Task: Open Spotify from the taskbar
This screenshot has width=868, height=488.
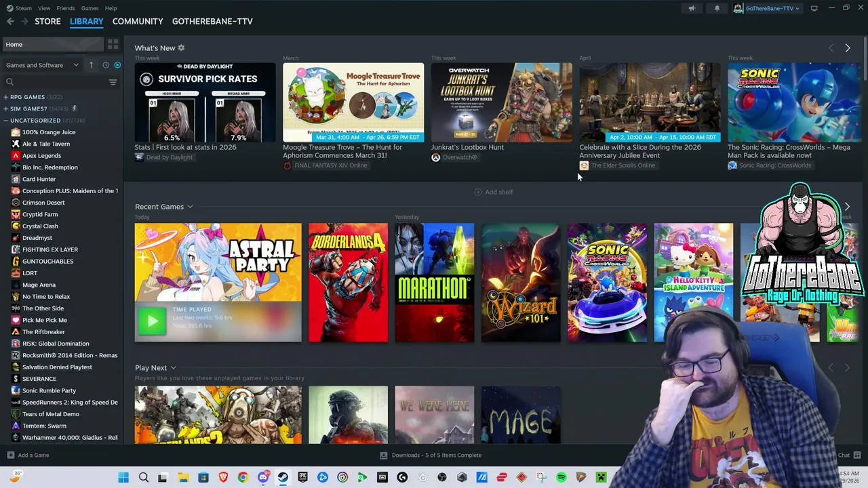Action: pos(561,478)
